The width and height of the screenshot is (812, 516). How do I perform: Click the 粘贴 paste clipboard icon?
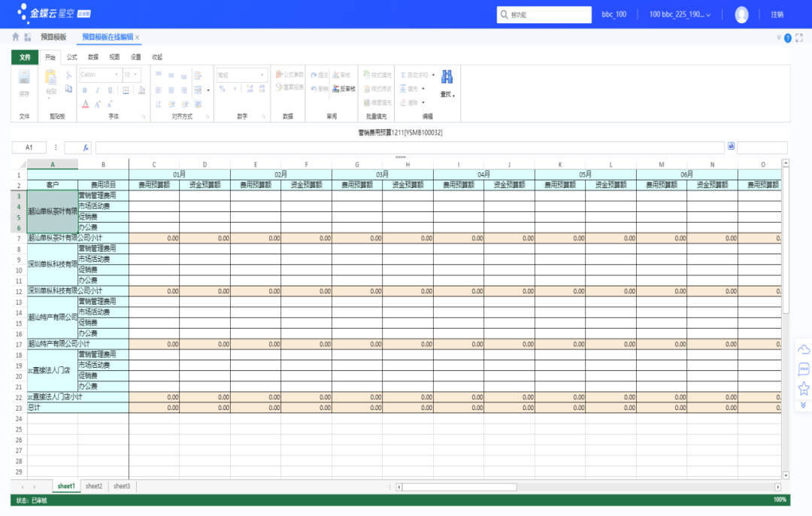51,78
